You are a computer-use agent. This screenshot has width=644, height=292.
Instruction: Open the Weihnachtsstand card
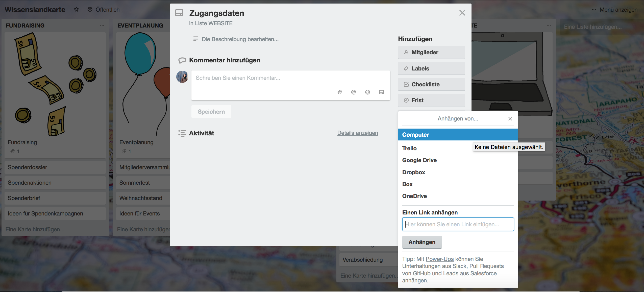tap(143, 198)
